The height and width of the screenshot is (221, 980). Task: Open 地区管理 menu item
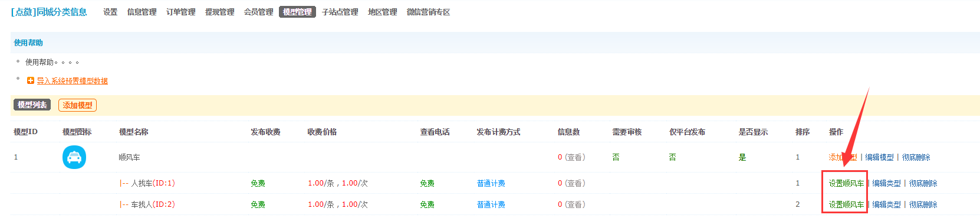(383, 12)
